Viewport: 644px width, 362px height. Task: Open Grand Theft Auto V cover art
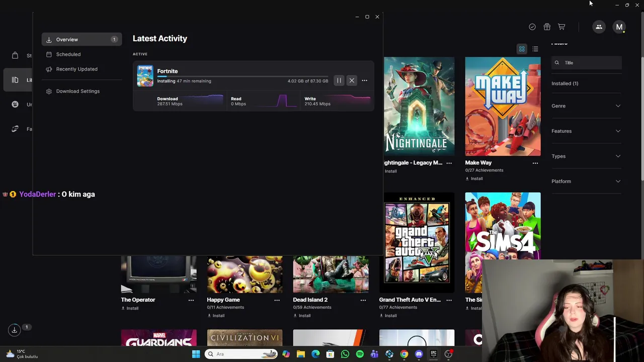(417, 242)
